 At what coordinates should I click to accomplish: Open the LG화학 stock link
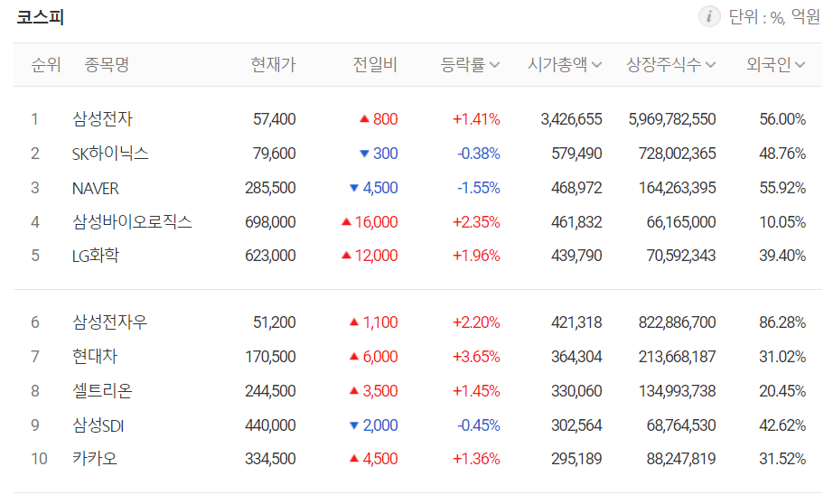96,256
